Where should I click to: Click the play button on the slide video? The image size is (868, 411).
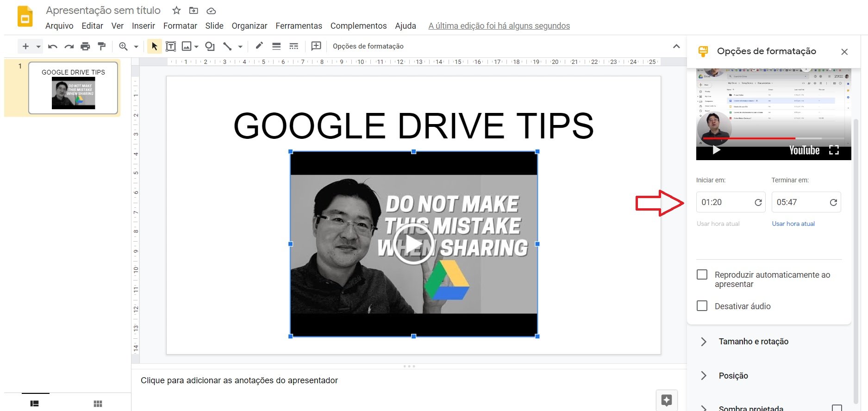tap(413, 243)
